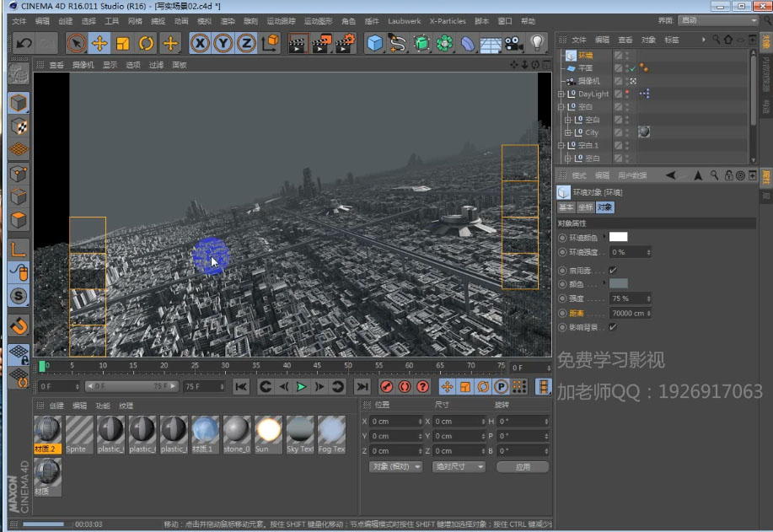Expand the 空白.1 object in tree
The image size is (773, 532).
[x=561, y=145]
